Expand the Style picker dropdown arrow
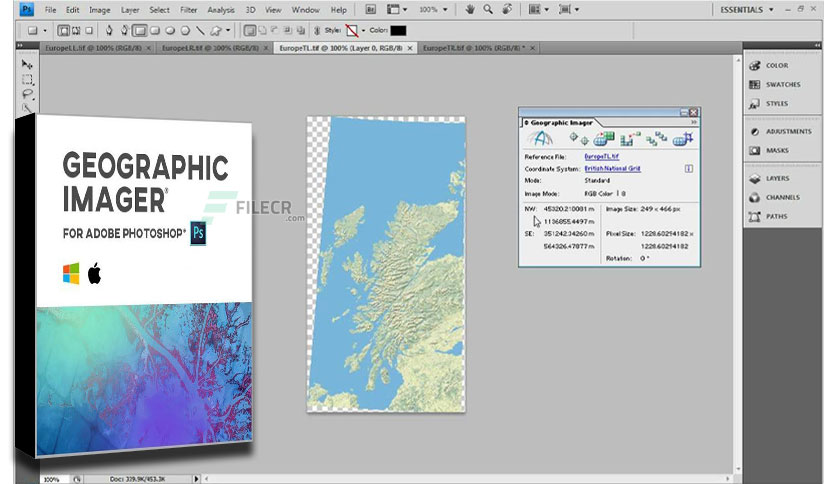836x484 pixels. [364, 30]
